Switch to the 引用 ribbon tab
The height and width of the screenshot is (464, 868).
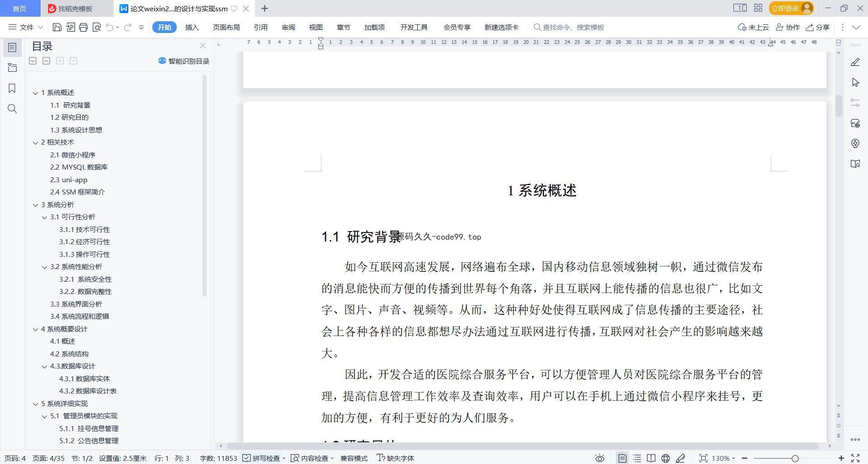coord(260,27)
